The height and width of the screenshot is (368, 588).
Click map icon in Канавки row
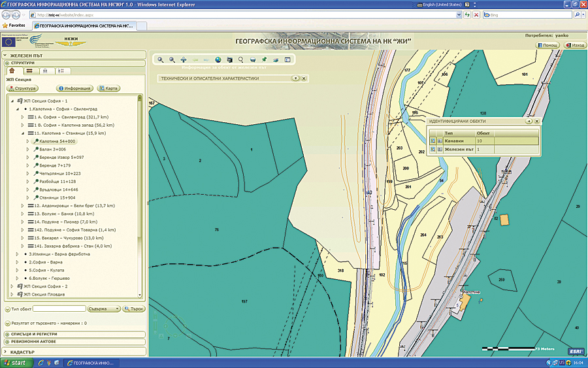tap(432, 141)
